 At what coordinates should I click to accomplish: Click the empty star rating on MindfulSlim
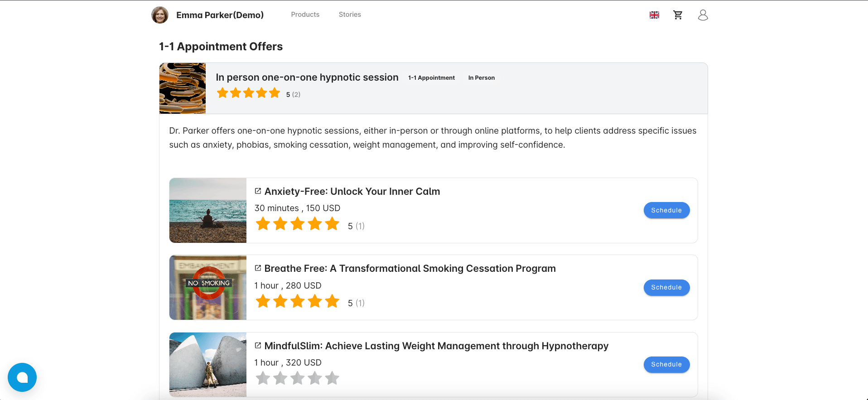click(x=297, y=378)
